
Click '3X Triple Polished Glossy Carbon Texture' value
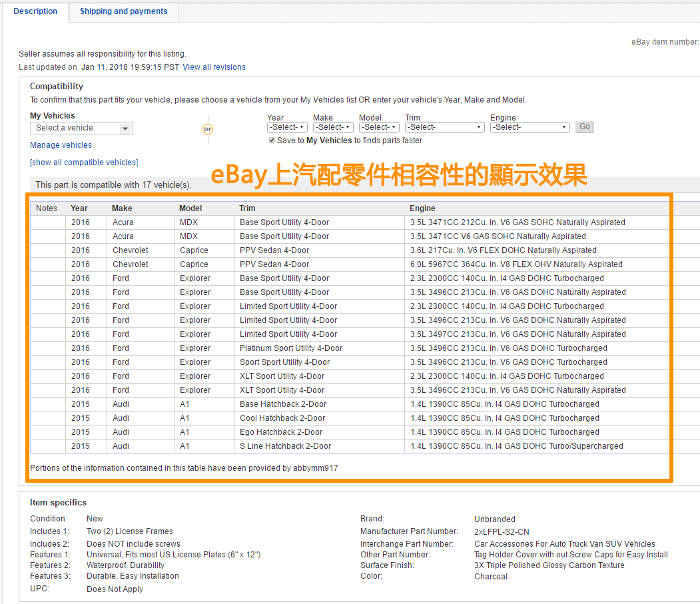(549, 565)
